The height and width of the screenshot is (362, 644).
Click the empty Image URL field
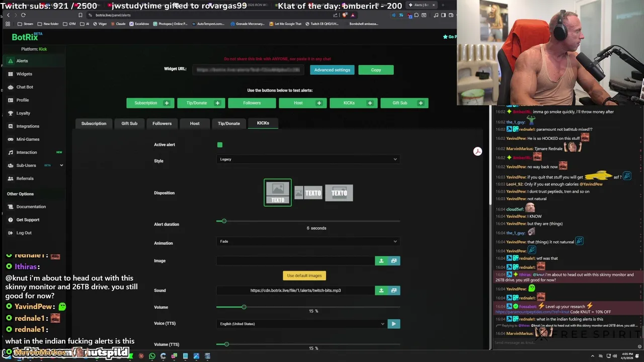point(296,261)
